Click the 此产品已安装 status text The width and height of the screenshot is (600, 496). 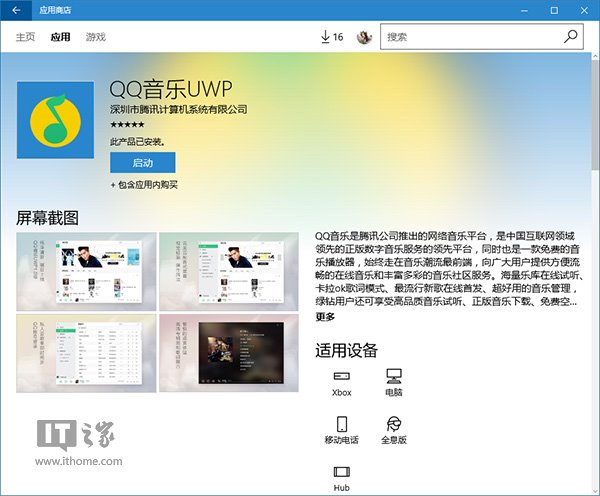138,142
